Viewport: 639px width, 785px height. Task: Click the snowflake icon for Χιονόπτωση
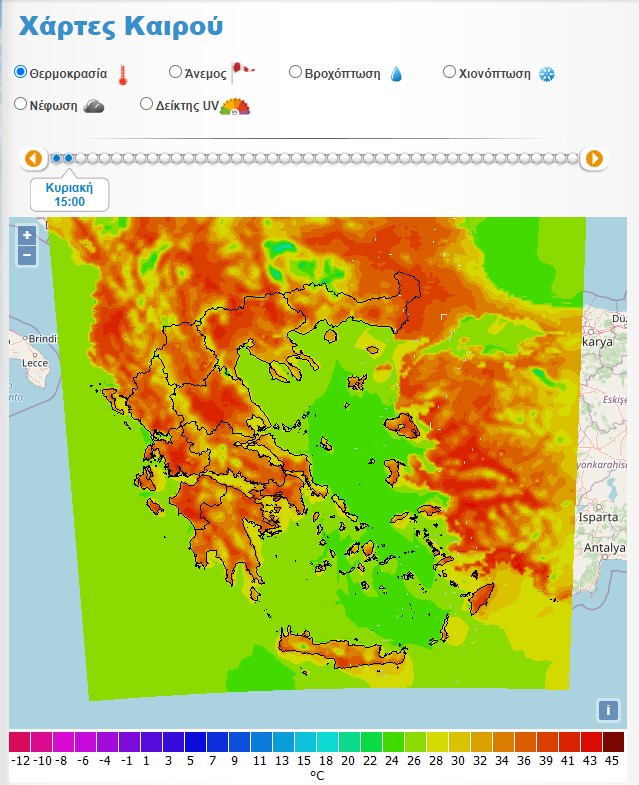click(x=546, y=74)
